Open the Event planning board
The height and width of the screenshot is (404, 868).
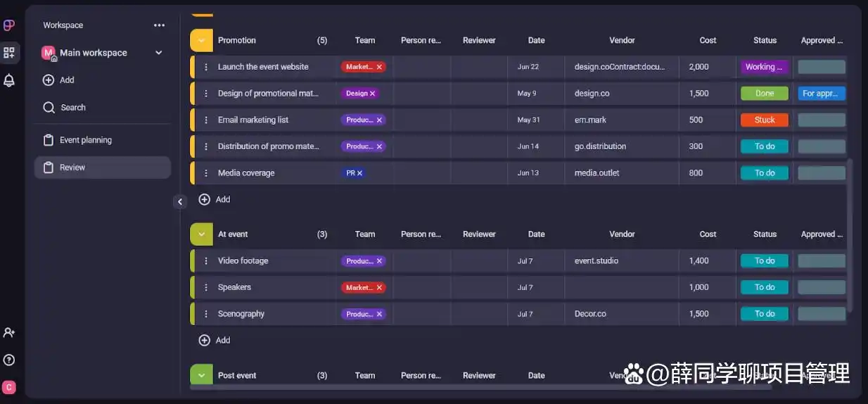(x=86, y=140)
